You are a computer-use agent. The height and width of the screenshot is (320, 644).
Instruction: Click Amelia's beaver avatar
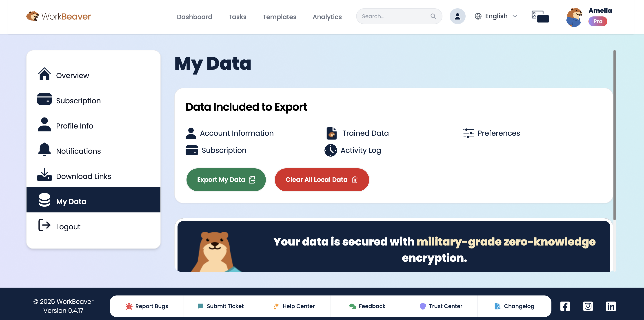tap(574, 17)
